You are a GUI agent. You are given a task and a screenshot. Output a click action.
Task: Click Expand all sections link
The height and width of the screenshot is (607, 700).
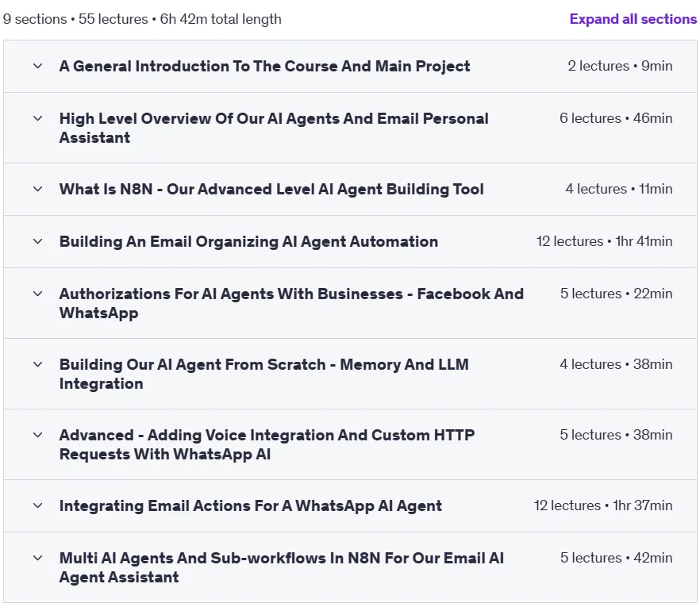point(633,19)
